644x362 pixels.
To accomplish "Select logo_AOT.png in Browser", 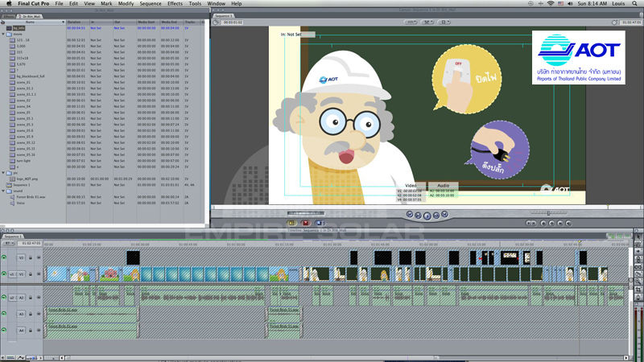I will click(27, 179).
